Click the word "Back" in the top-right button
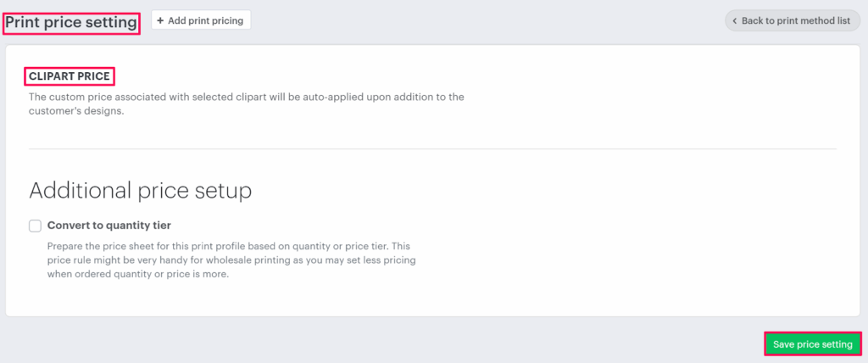 (x=754, y=21)
